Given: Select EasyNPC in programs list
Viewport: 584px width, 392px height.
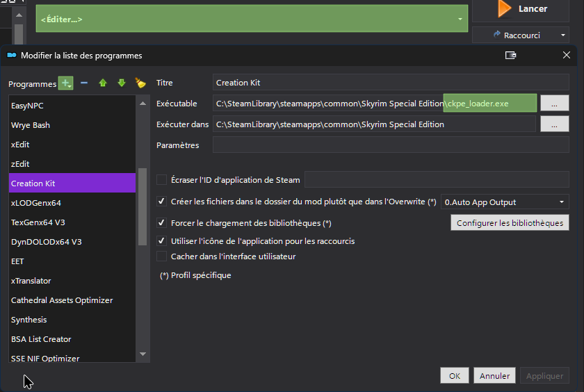Looking at the screenshot, I should coord(72,106).
